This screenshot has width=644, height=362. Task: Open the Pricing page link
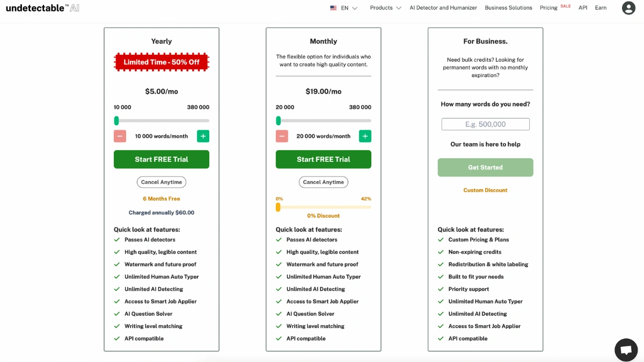point(548,8)
